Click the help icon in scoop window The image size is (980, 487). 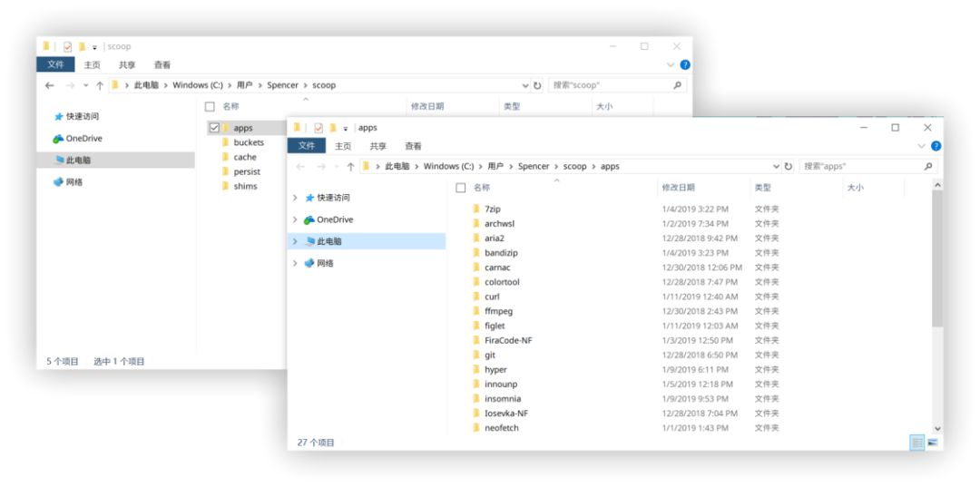[x=685, y=65]
